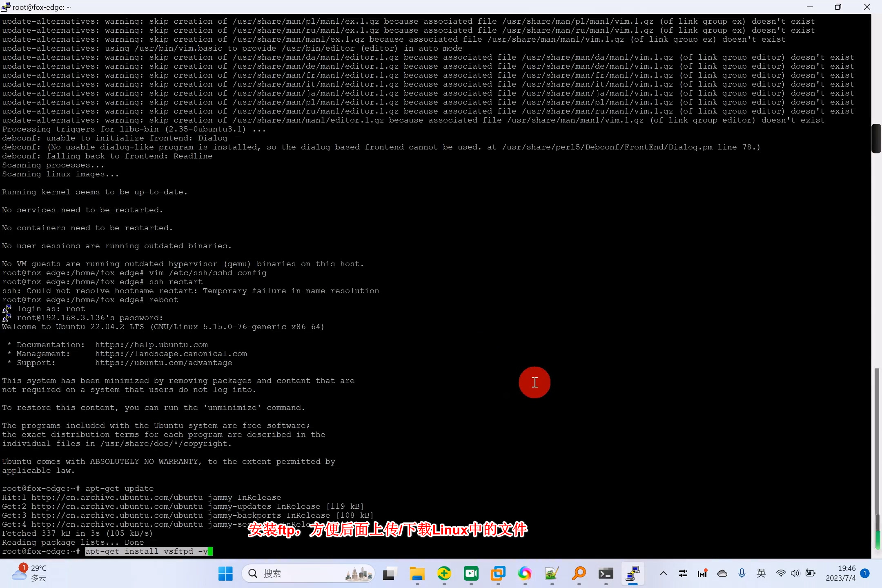Click https://ubuntu.com/advantage URL text
This screenshot has height=588, width=882.
pos(163,363)
